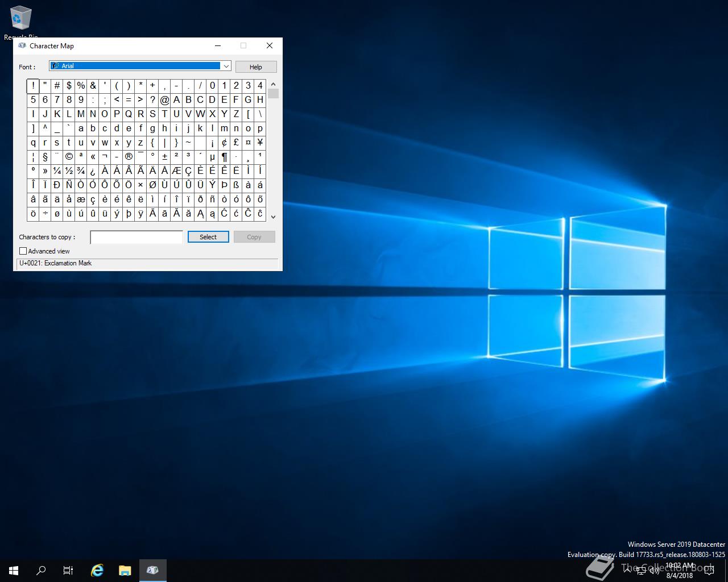Select the » right guillemet cell

click(x=45, y=171)
